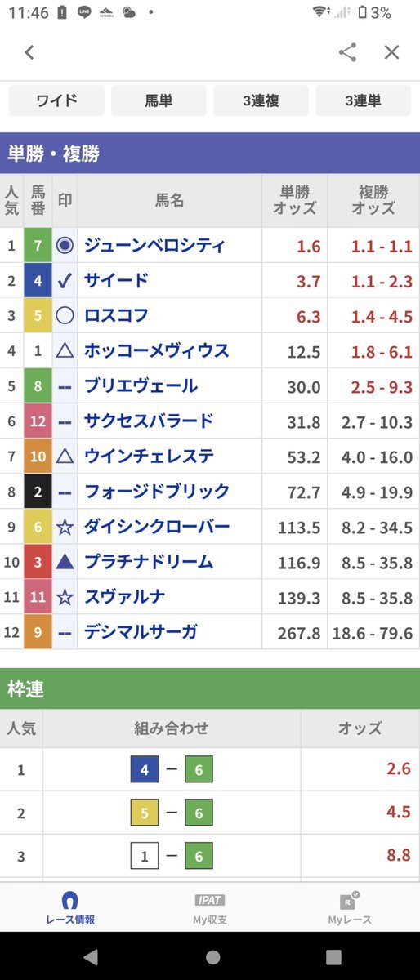The image size is (420, 980).
Task: Open the share icon
Action: pyautogui.click(x=347, y=52)
